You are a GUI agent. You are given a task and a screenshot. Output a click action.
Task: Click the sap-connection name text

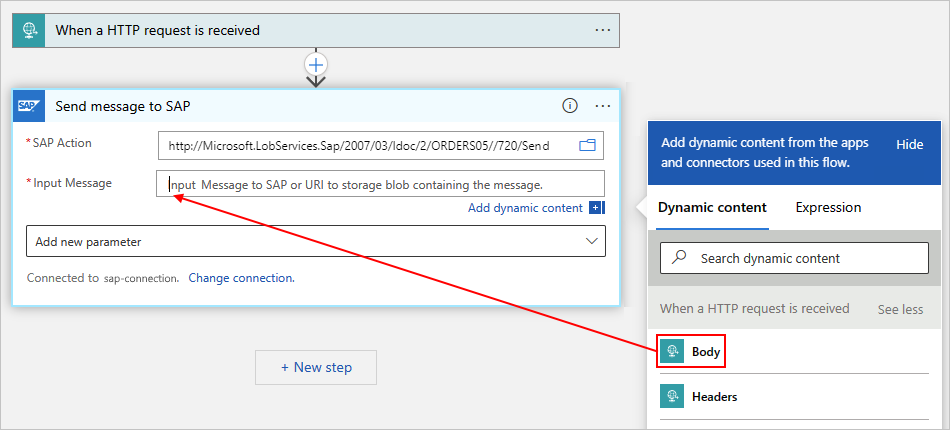141,279
